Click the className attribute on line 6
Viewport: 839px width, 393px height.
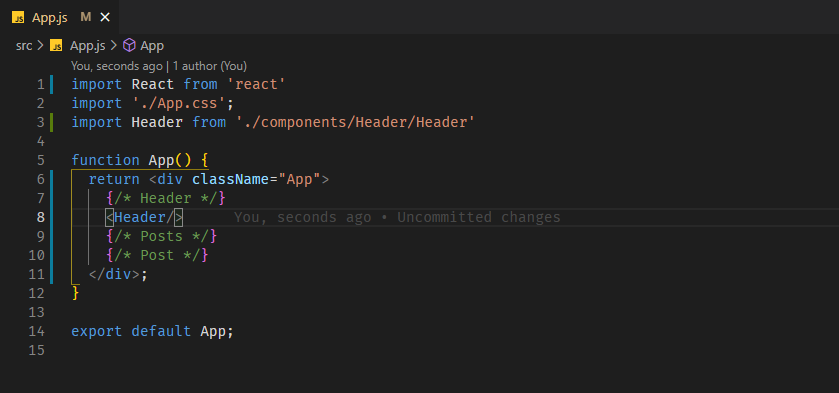[231, 179]
